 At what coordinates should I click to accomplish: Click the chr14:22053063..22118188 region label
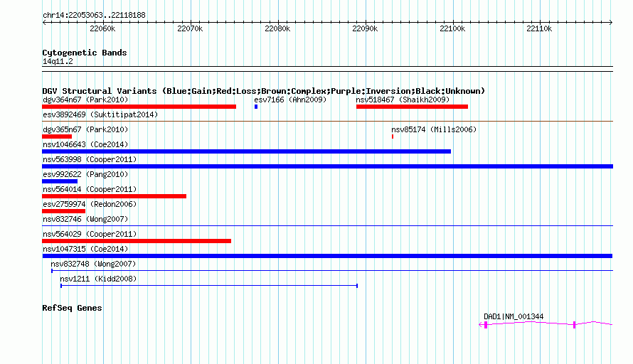(x=94, y=16)
